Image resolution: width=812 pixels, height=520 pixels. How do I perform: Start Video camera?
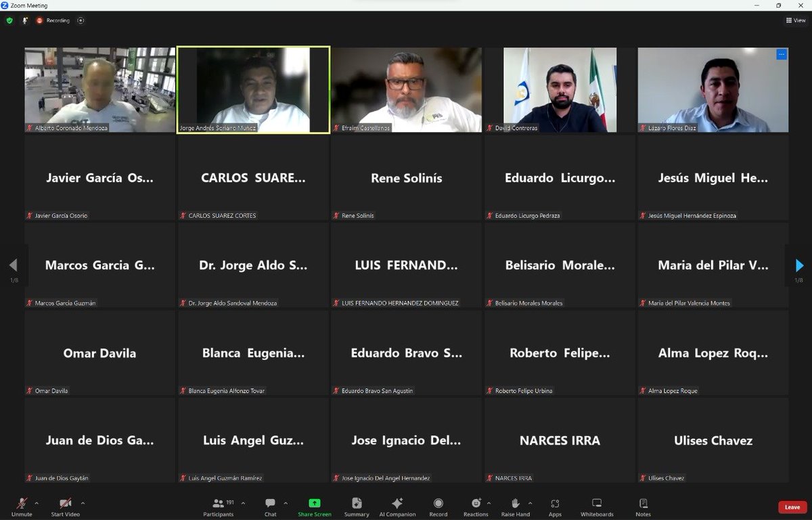click(x=66, y=507)
